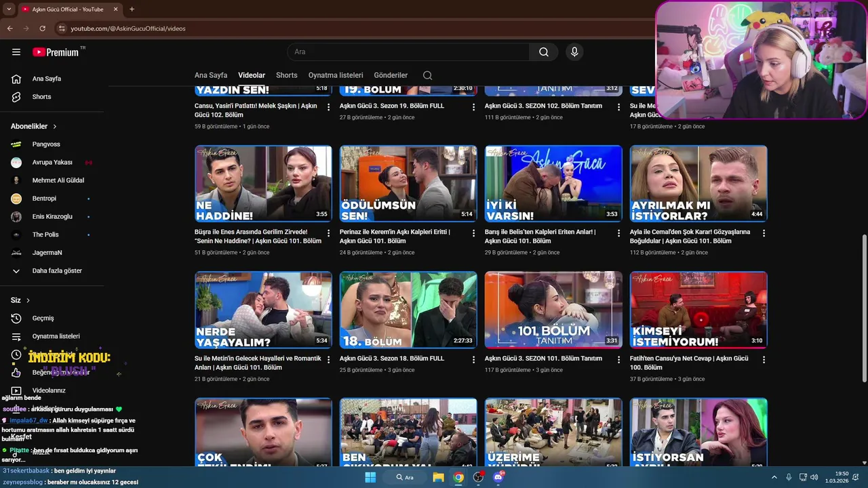
Task: Open options menu for Cansu, Yasin'i Patlattı video
Action: click(329, 107)
